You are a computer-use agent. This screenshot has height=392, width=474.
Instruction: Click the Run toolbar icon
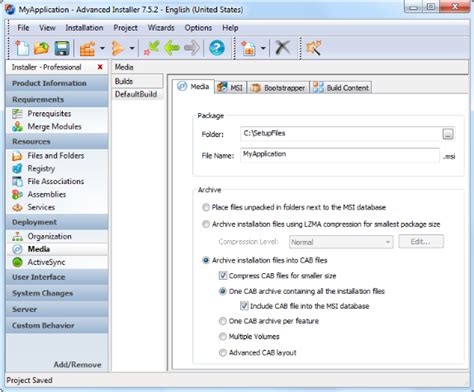[118, 48]
